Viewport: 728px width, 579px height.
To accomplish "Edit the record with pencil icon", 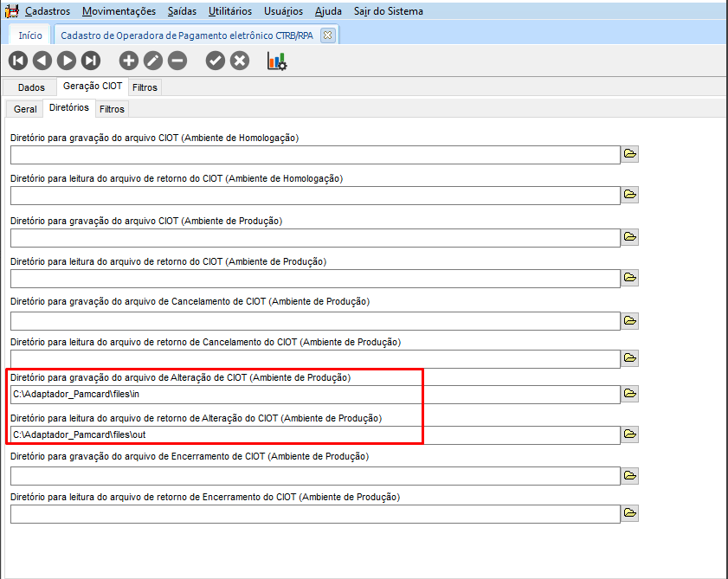I will (x=152, y=61).
